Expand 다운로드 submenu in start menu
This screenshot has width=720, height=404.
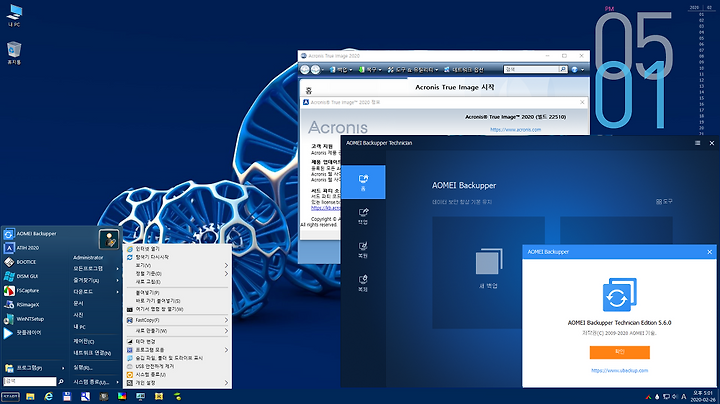[x=96, y=292]
